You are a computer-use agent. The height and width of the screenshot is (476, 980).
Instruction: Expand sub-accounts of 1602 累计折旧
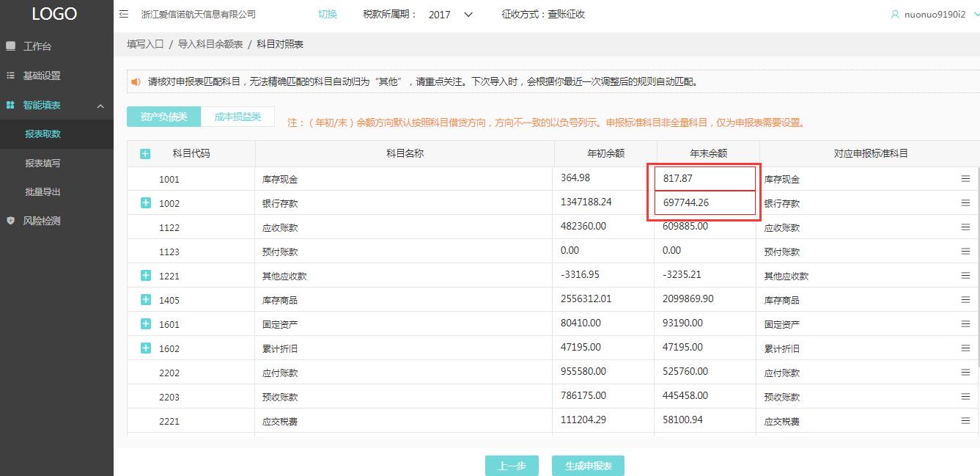point(145,348)
